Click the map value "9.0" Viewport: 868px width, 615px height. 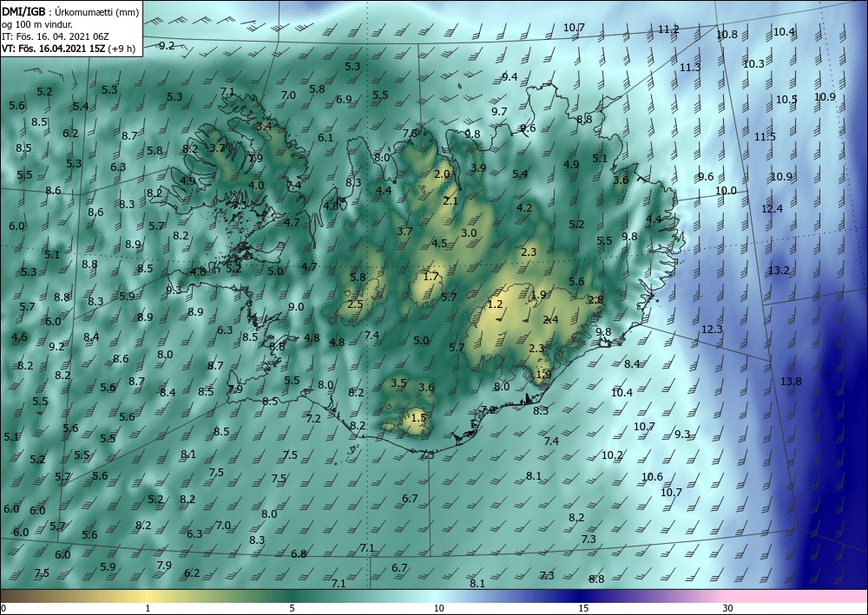[296, 307]
